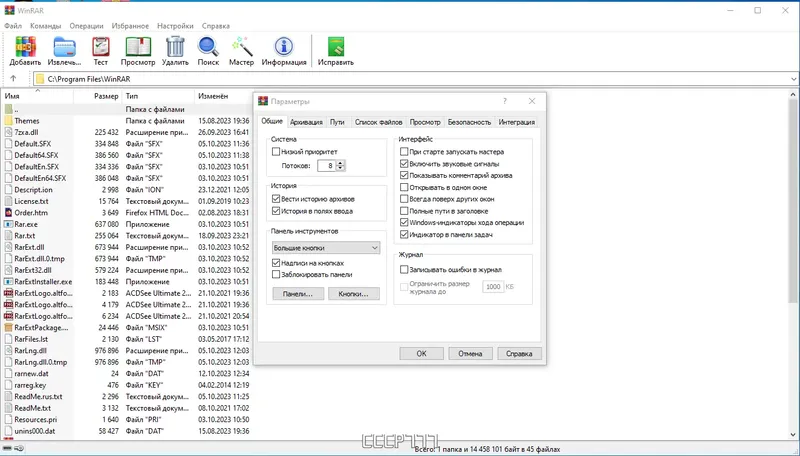The width and height of the screenshot is (800, 456).
Task: Switch to the Архивация tab
Action: (306, 122)
